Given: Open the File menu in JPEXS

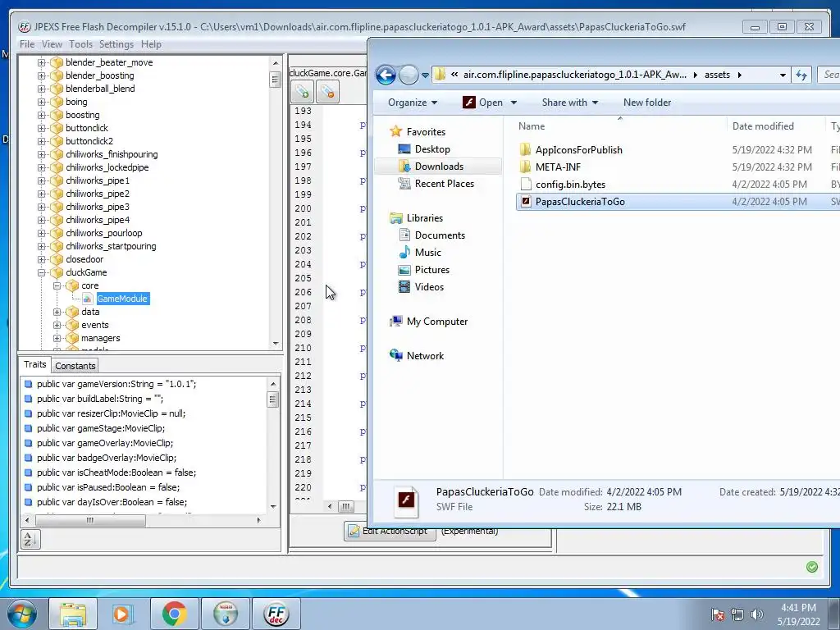Looking at the screenshot, I should [x=27, y=44].
